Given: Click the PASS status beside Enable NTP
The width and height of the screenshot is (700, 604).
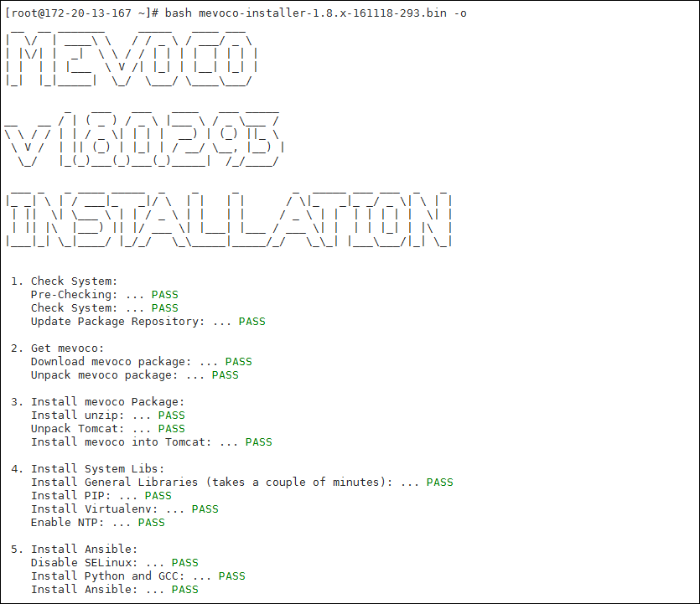Looking at the screenshot, I should point(152,522).
